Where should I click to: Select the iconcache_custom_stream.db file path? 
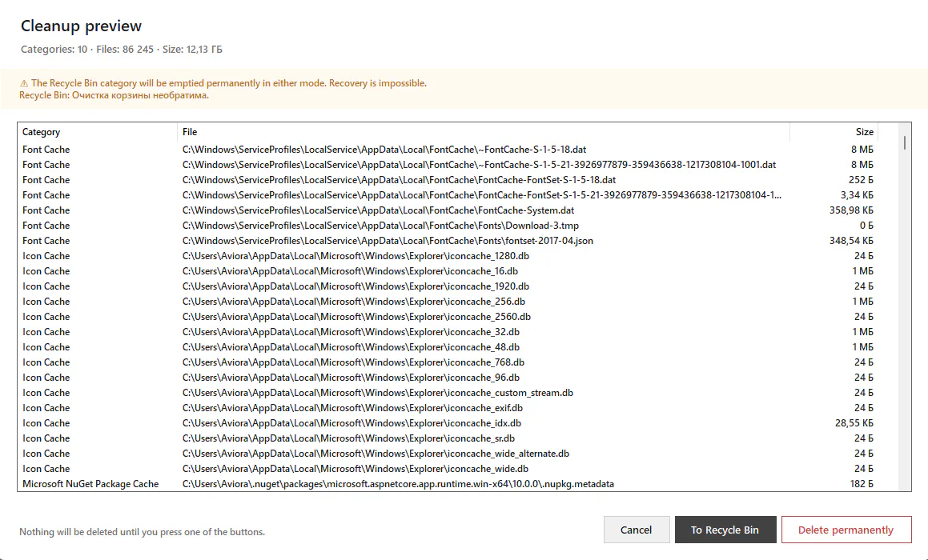point(378,393)
